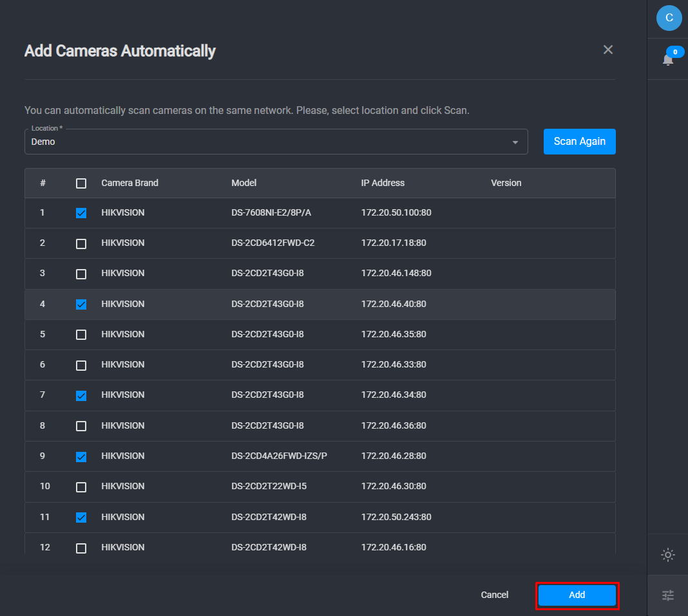Image resolution: width=688 pixels, height=616 pixels.
Task: Toggle the select-all checkbox in header
Action: pos(81,183)
